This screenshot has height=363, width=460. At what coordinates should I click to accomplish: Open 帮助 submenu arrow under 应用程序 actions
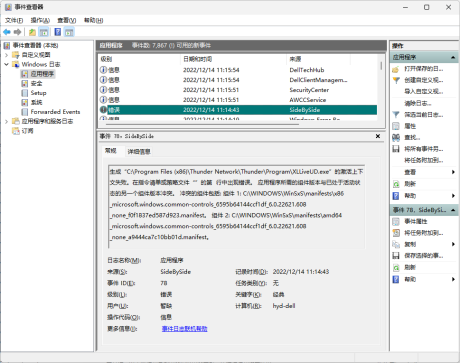[x=453, y=196]
